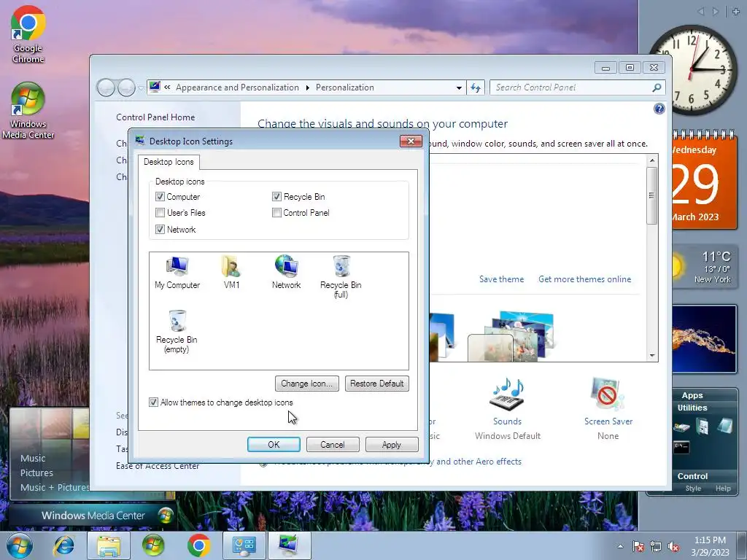
Task: Click the weather gadget sun icon
Action: [x=678, y=267]
